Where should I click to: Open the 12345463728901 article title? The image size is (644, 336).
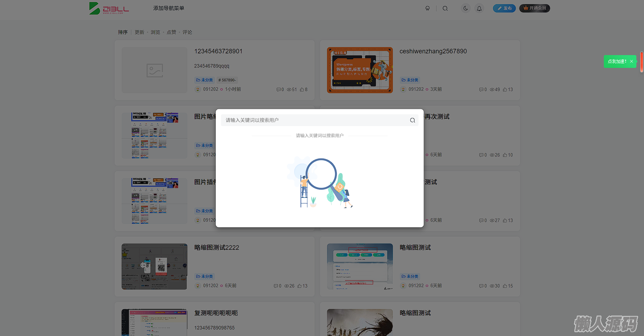coord(218,51)
